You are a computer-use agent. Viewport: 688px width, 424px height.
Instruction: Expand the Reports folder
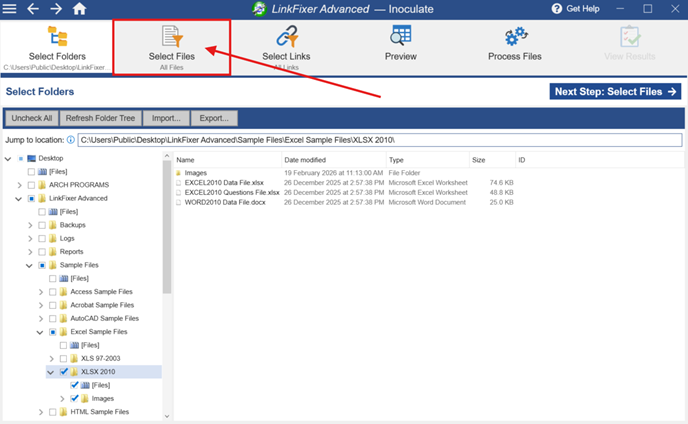pos(30,252)
